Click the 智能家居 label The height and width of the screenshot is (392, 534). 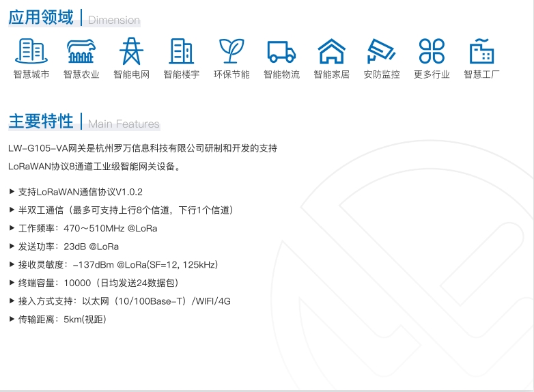coord(332,74)
